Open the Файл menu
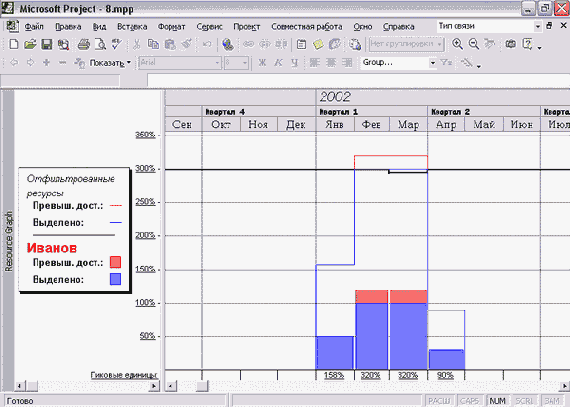Viewport: 570px width, 407px height. 34,27
